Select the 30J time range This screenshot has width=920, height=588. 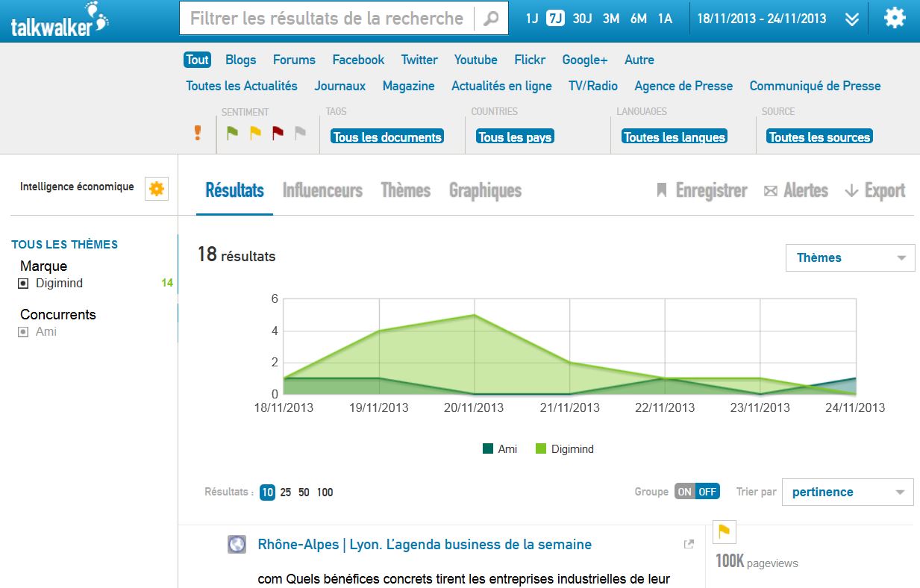pos(582,19)
